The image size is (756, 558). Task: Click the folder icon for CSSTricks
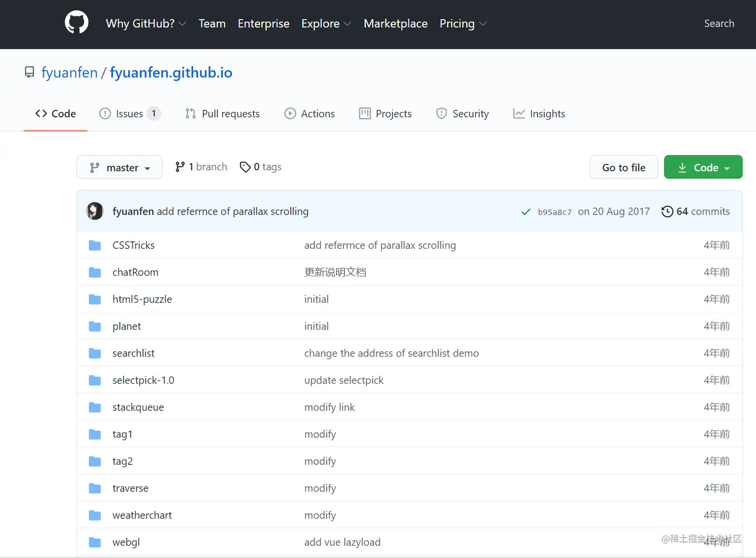pyautogui.click(x=94, y=245)
